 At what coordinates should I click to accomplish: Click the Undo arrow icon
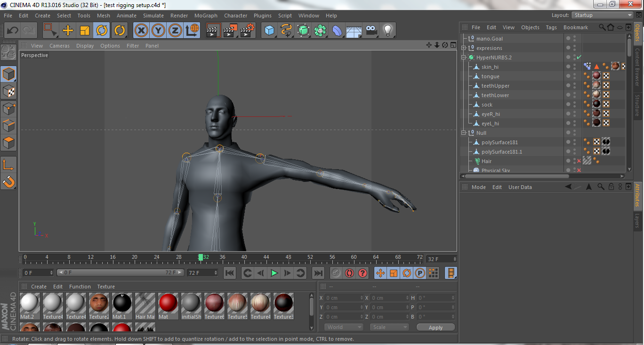[12, 31]
